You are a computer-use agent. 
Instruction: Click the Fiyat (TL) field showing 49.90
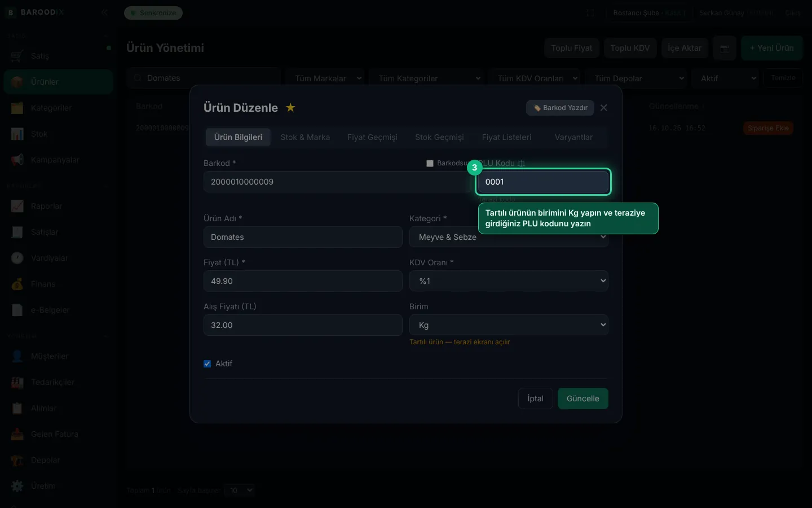pyautogui.click(x=303, y=281)
